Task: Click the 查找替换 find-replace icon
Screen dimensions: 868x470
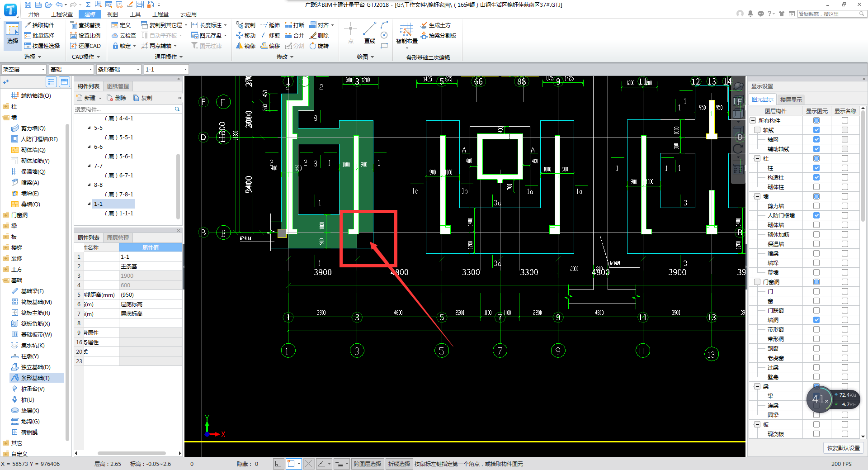Action: [x=74, y=25]
